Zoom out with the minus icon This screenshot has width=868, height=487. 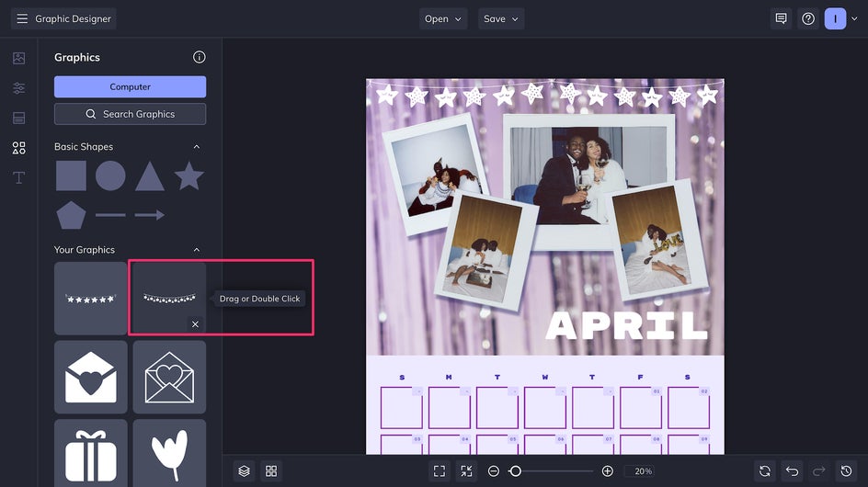tap(493, 471)
